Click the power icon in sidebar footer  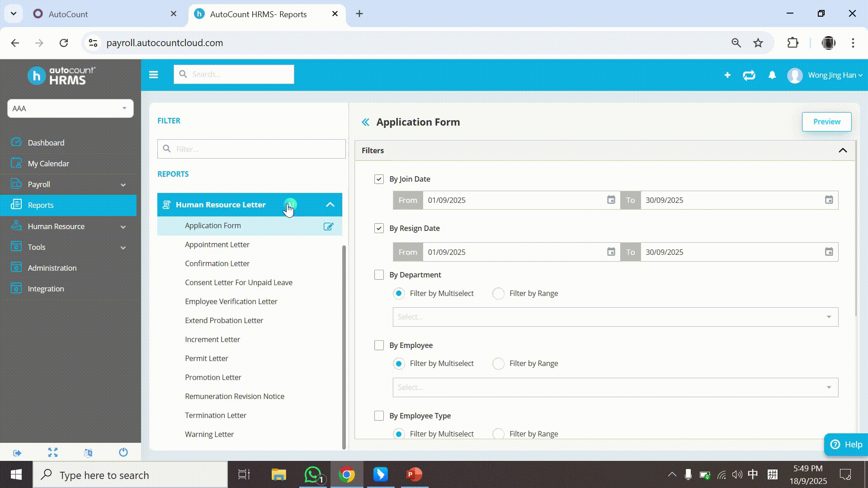click(123, 452)
